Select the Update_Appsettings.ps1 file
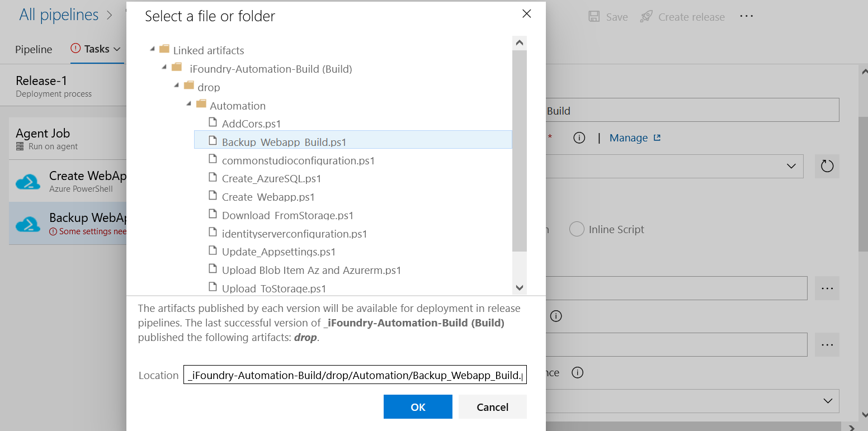The image size is (868, 431). 279,252
